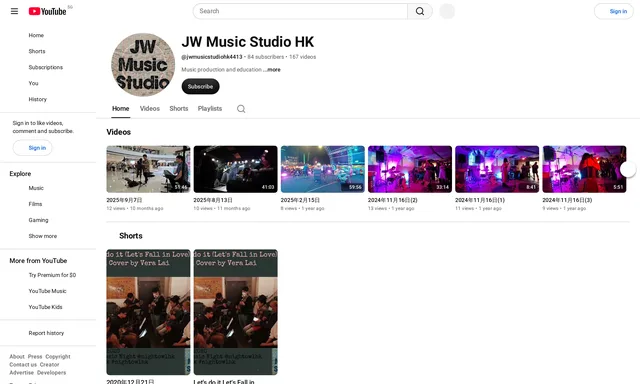Focus the Search input field
640x384 pixels.
coord(300,11)
